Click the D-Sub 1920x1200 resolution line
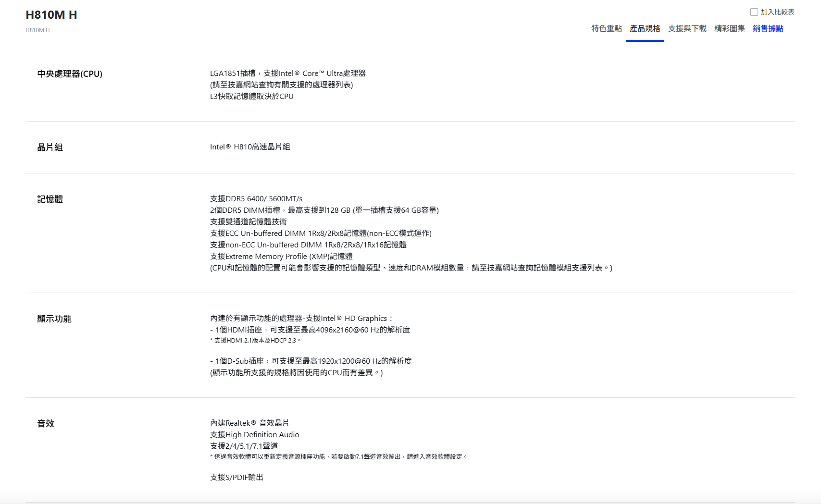This screenshot has width=821, height=504. [311, 361]
